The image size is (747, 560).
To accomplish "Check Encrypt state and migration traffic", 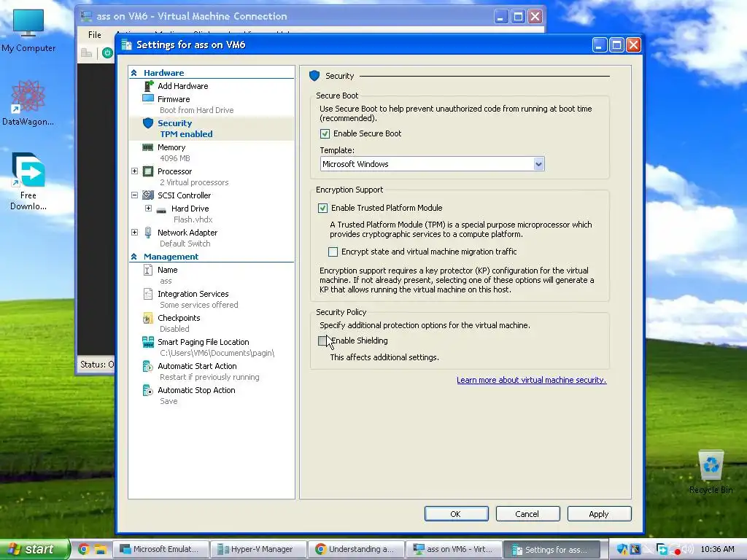I will tap(333, 252).
